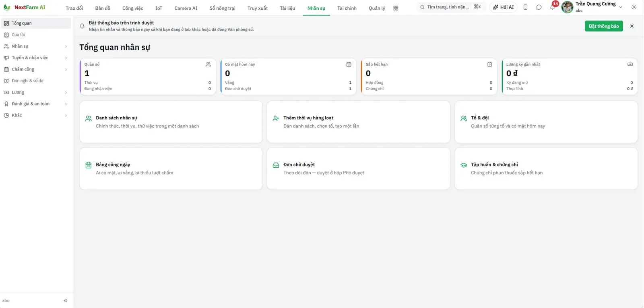644x308 pixels.
Task: Expand the Khác sidebar section
Action: (35, 115)
